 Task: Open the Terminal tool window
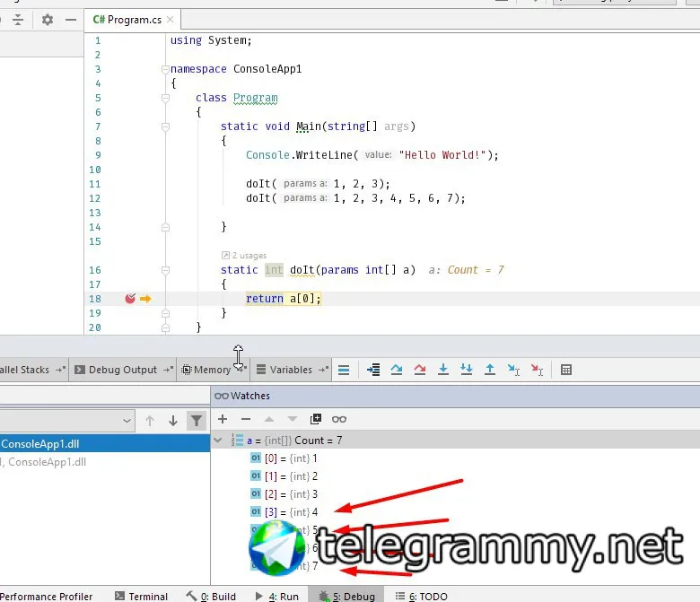(x=142, y=597)
